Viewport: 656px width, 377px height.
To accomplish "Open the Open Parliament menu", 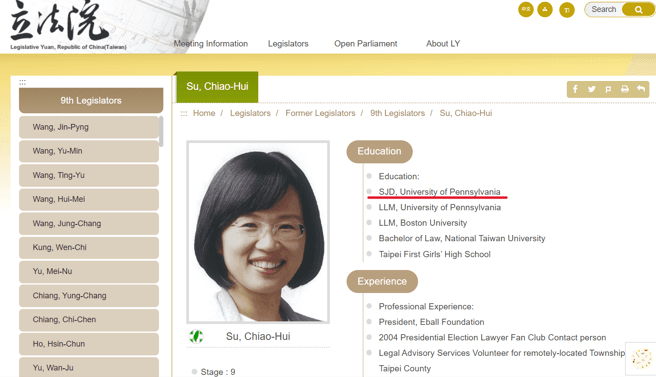I will 366,44.
